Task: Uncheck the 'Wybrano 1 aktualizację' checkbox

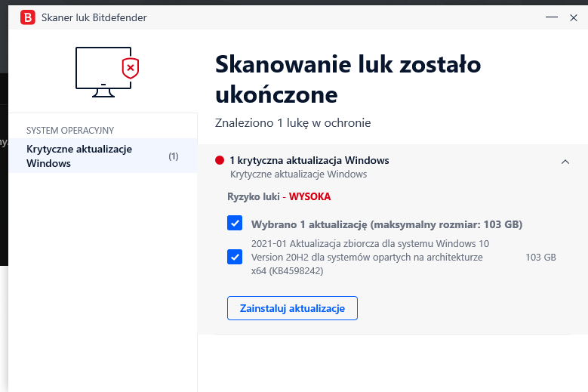Action: [x=235, y=223]
